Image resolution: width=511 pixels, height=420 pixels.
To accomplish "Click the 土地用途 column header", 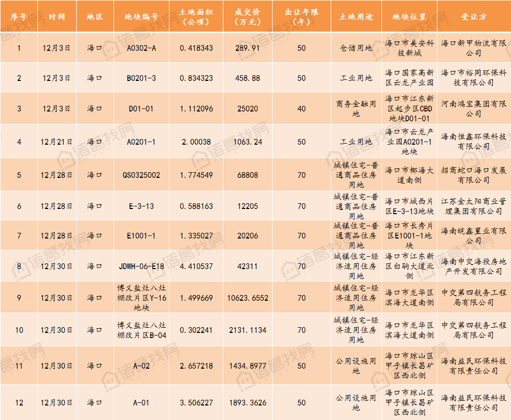I will click(356, 17).
